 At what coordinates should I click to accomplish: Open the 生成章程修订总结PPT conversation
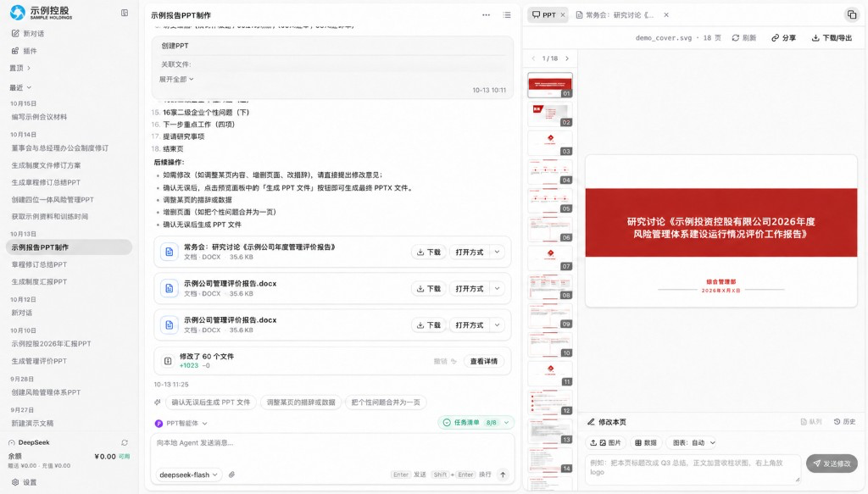coord(46,182)
